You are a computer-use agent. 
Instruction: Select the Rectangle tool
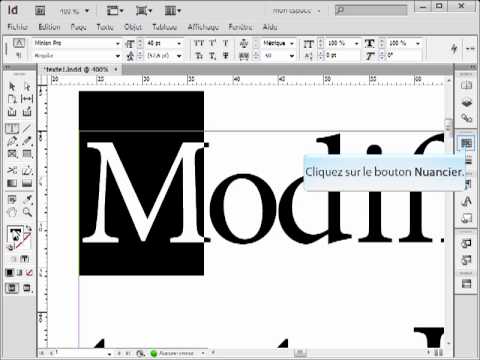(x=27, y=154)
